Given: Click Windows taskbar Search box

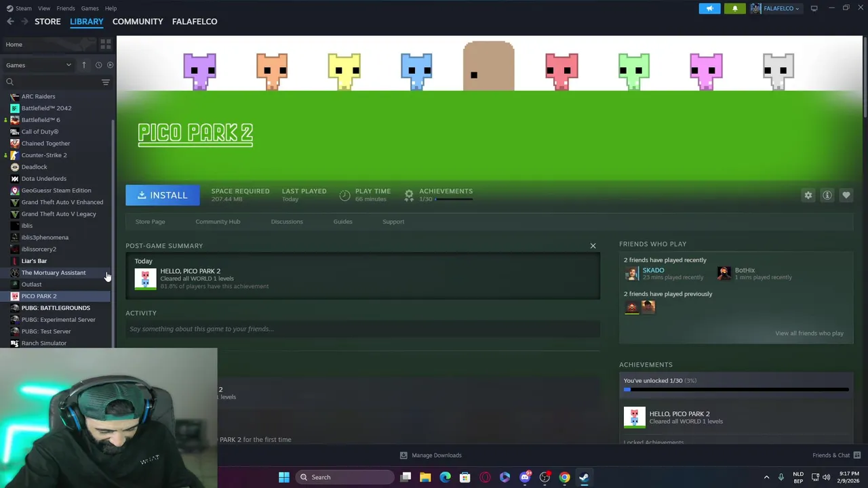Looking at the screenshot, I should pyautogui.click(x=344, y=477).
